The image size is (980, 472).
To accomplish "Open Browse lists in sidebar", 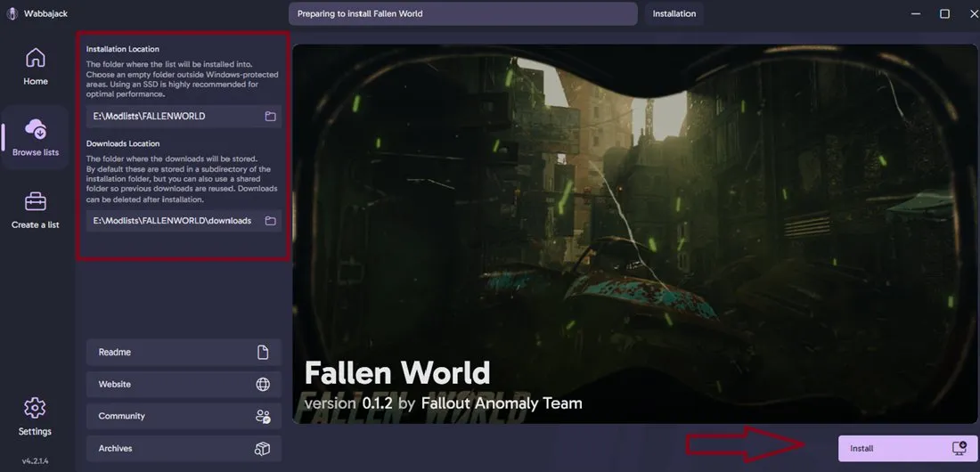I will click(35, 137).
